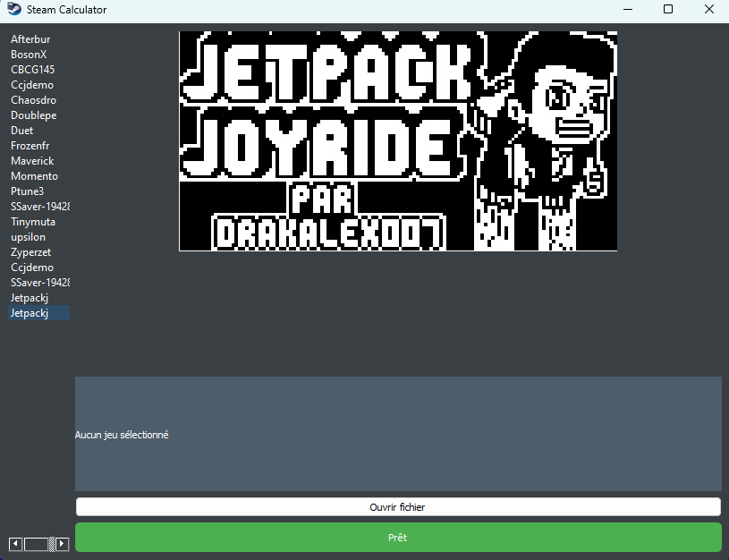The height and width of the screenshot is (560, 729).
Task: Select the SSaver-1942 entry just before the Jetpackj entries
Action: click(40, 283)
